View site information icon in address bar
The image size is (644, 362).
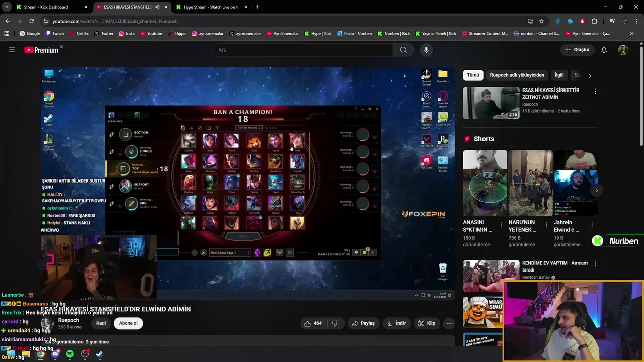pyautogui.click(x=46, y=21)
